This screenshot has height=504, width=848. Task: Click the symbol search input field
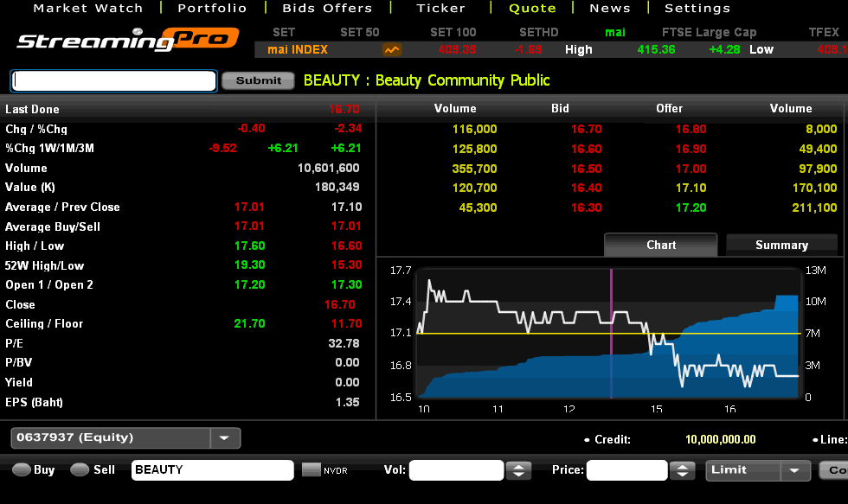coord(113,80)
